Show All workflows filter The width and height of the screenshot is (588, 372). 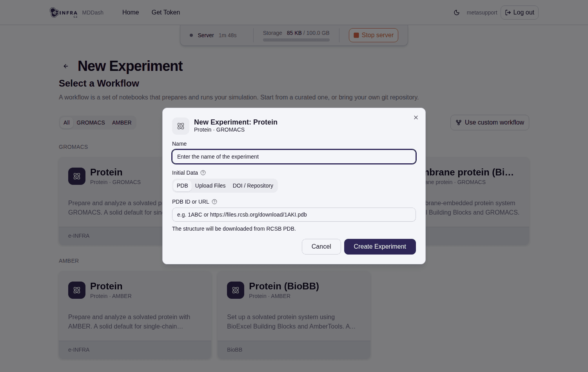pos(67,123)
